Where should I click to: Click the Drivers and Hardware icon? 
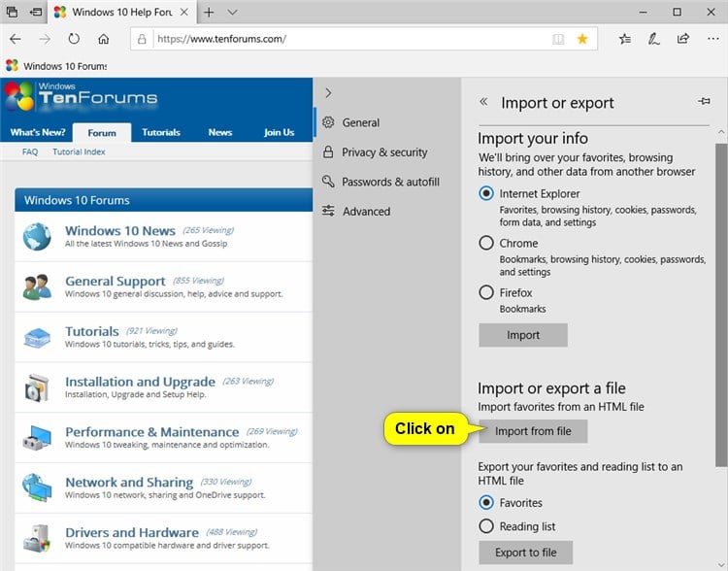[37, 538]
